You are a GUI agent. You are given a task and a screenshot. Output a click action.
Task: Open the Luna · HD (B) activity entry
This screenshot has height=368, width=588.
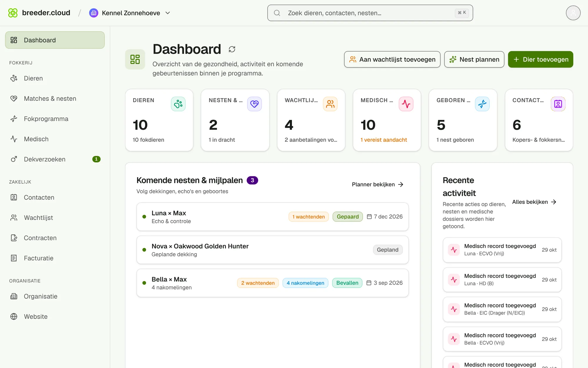502,280
